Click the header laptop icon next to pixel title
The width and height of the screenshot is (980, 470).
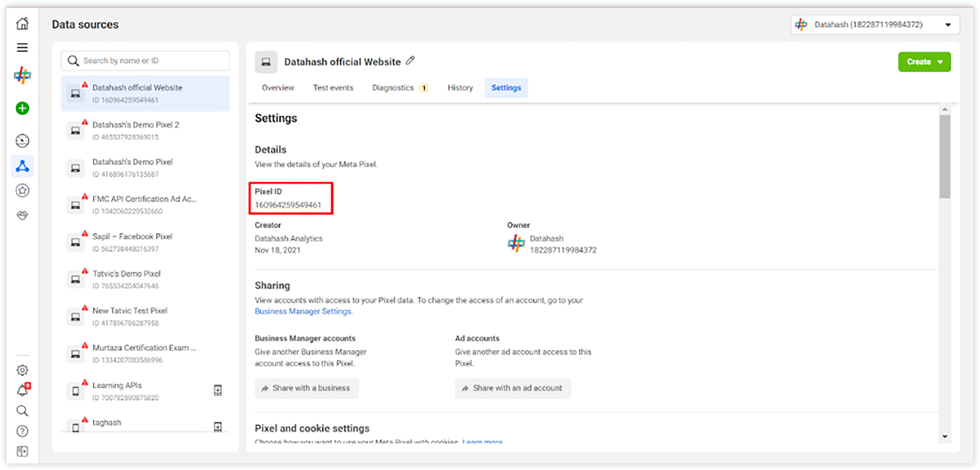click(x=266, y=61)
